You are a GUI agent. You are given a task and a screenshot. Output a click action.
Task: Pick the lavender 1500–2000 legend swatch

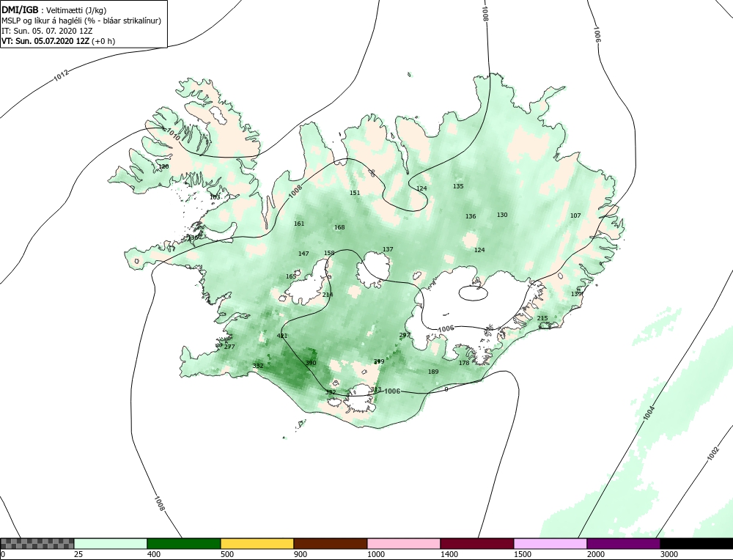[x=550, y=543]
